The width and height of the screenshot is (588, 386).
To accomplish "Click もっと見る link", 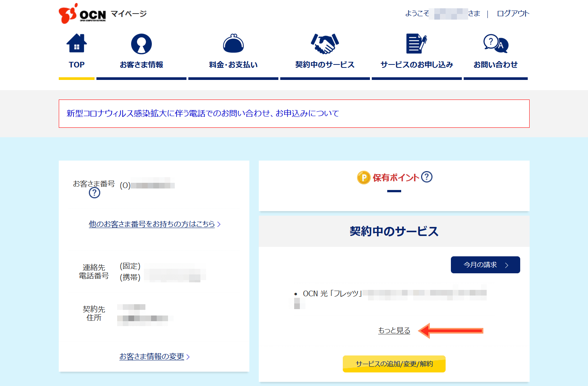I will (x=394, y=330).
